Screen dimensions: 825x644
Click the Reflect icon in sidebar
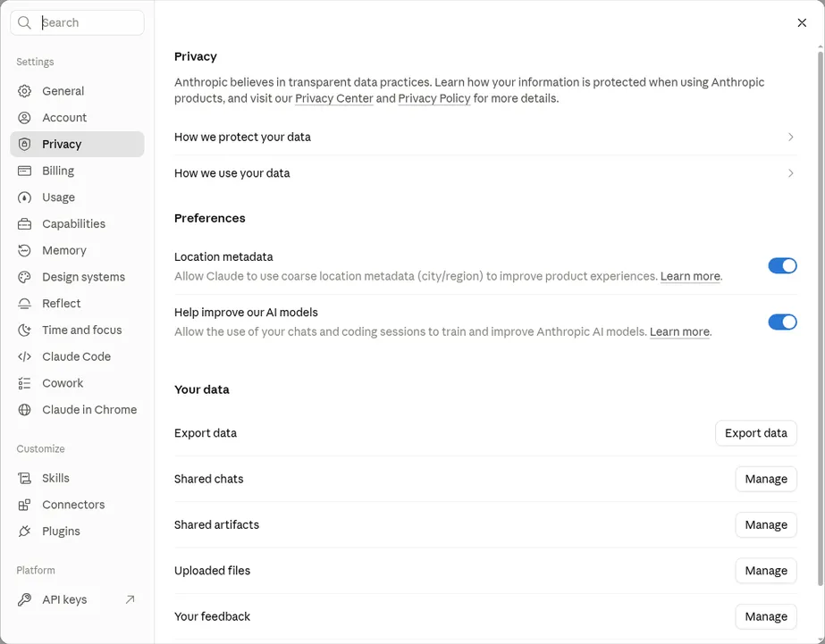[24, 304]
